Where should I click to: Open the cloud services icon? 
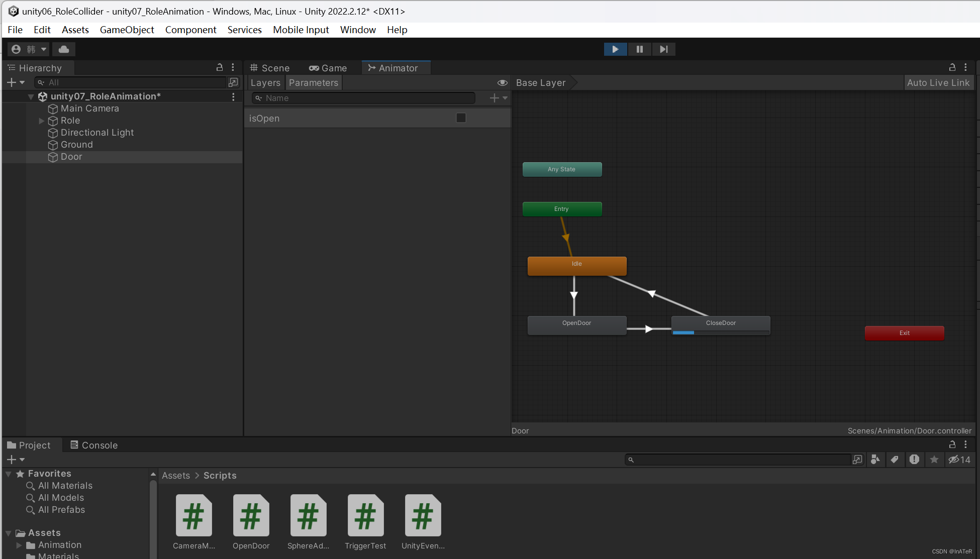point(64,49)
